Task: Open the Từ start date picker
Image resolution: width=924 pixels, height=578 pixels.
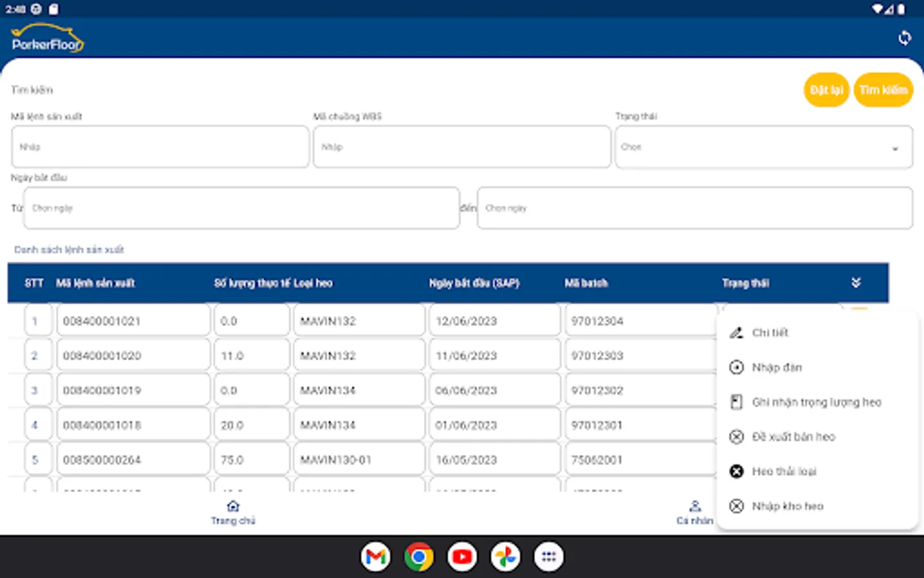Action: (241, 208)
